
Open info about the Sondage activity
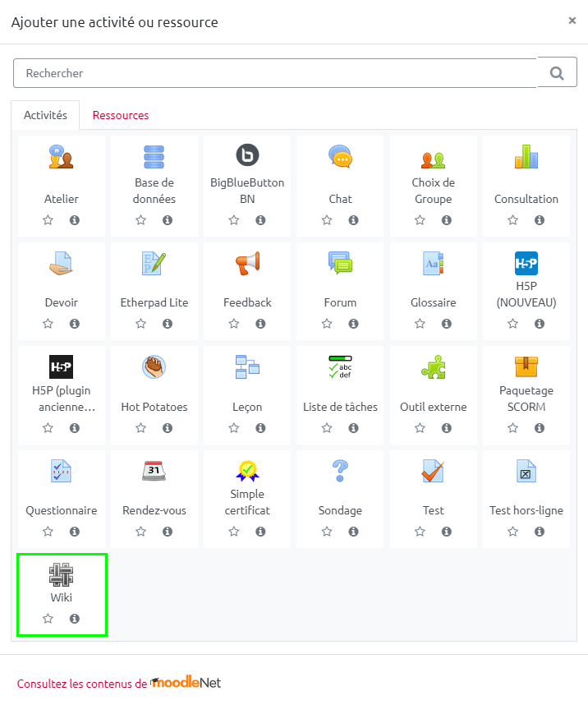click(x=353, y=532)
